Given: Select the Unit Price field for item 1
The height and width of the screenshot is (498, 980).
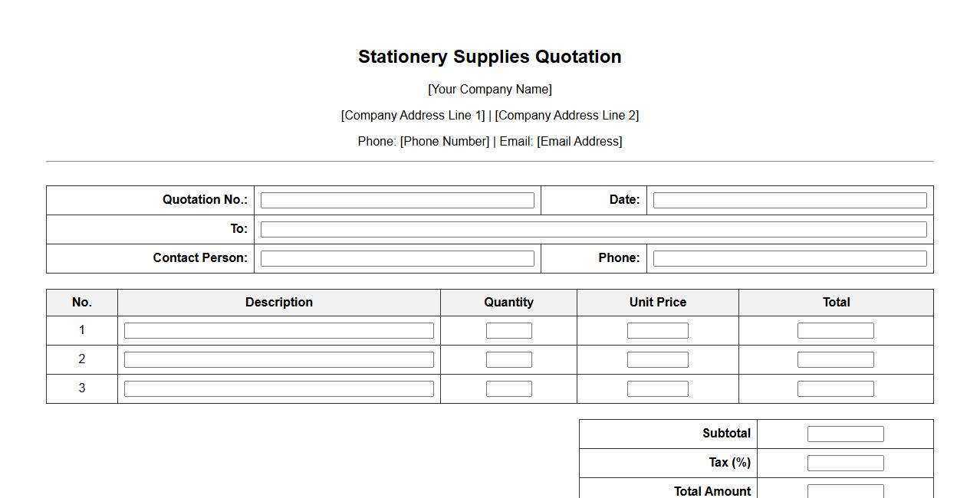Looking at the screenshot, I should 658,331.
